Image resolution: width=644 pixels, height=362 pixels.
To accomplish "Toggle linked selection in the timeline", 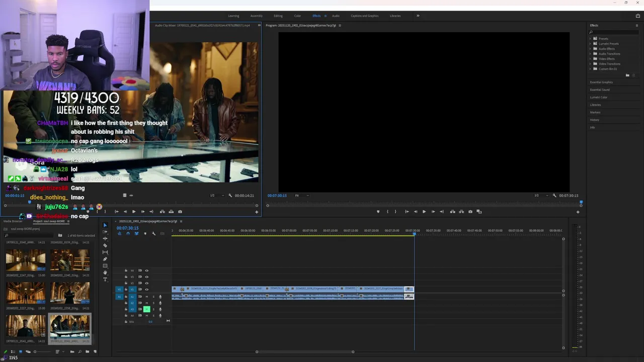I will pos(136,233).
